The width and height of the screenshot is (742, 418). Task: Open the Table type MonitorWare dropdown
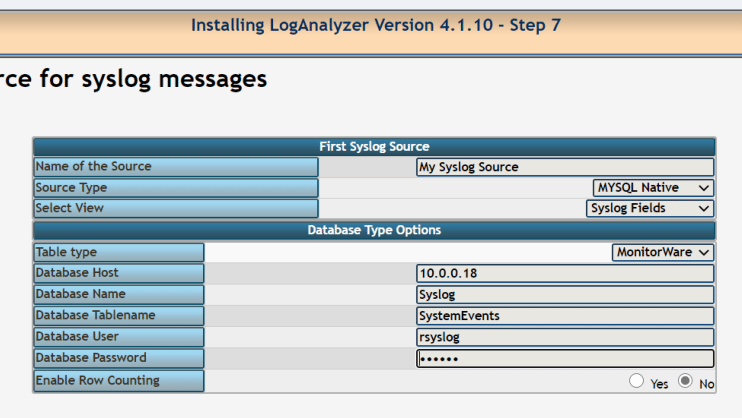pyautogui.click(x=662, y=252)
